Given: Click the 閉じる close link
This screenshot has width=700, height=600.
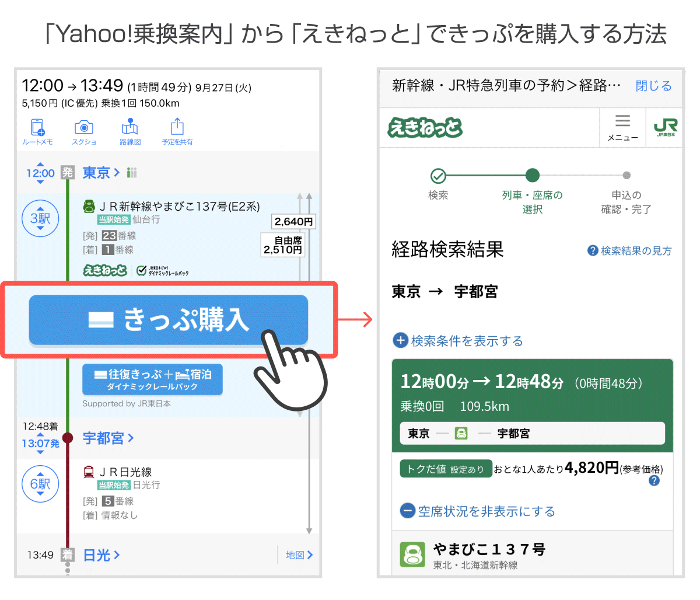Looking at the screenshot, I should (x=653, y=86).
